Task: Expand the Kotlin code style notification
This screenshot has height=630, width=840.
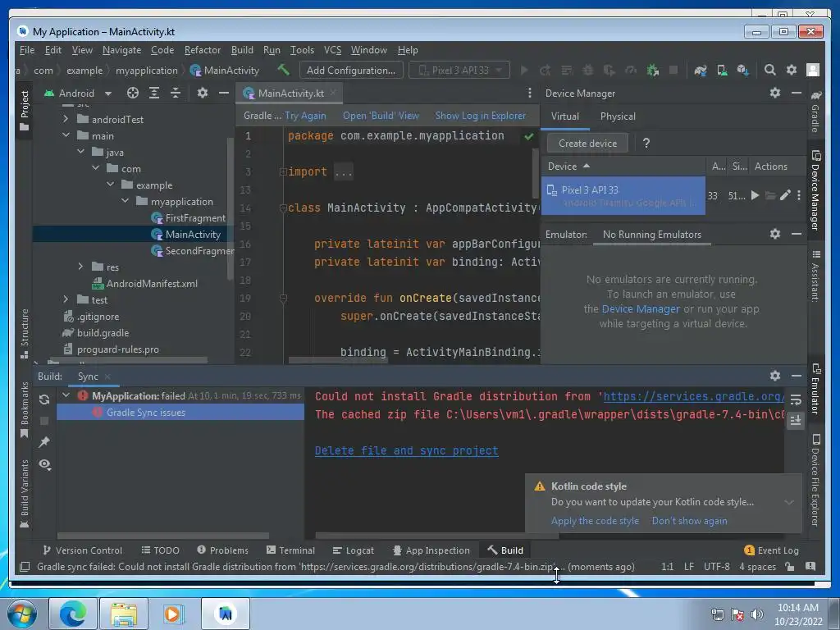Action: click(x=788, y=503)
